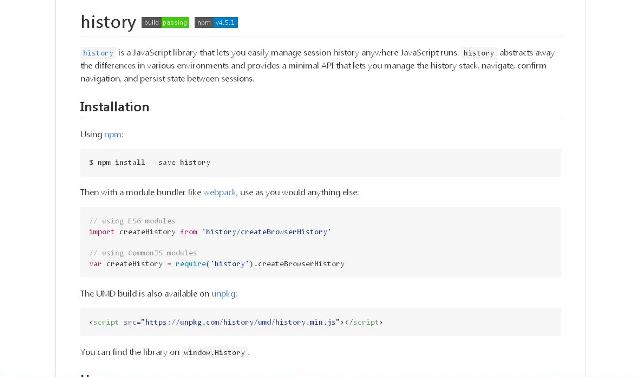Screen dimensions: 640x377
Task: Click the npm install --save history command
Action: 149,162
